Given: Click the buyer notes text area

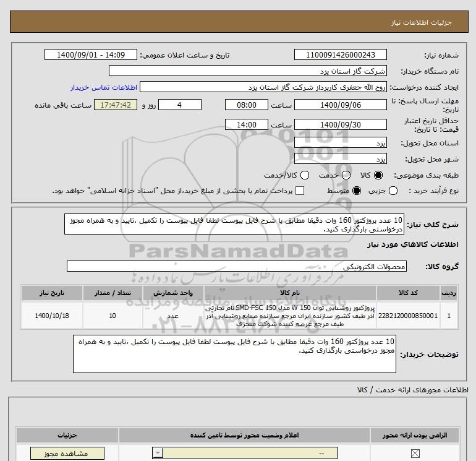Looking at the screenshot, I should (234, 354).
